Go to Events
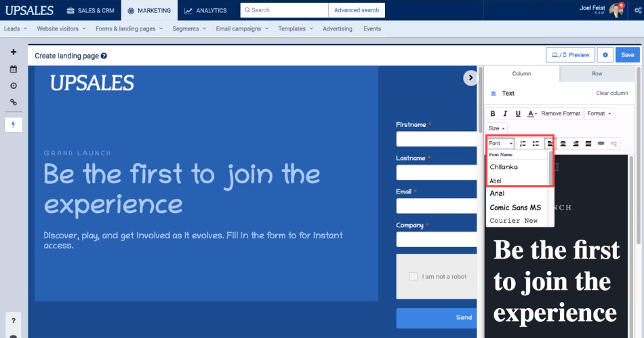The height and width of the screenshot is (338, 644). point(372,29)
